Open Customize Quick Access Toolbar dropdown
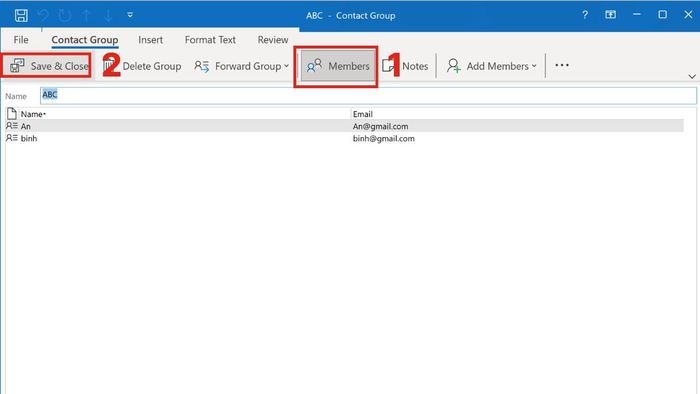 tap(130, 15)
